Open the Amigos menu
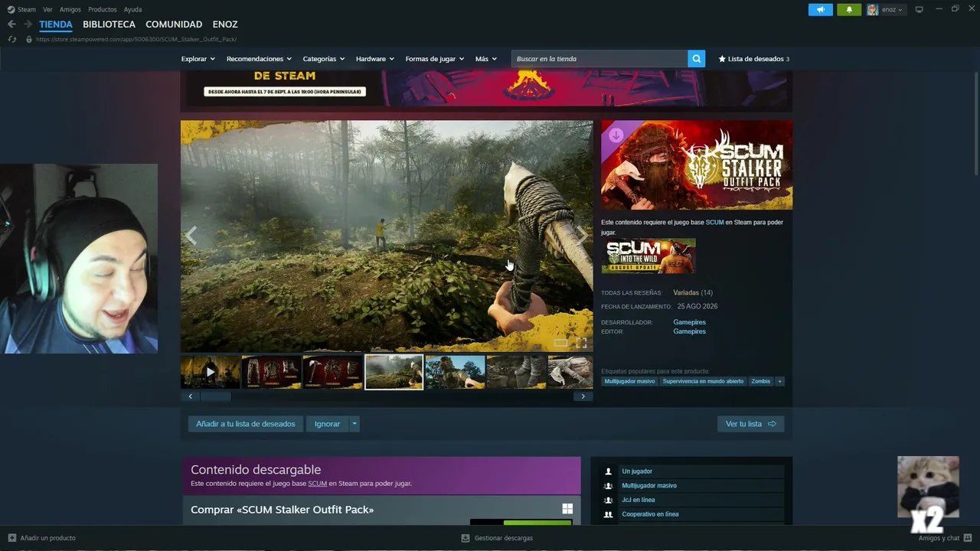The image size is (980, 551). click(x=70, y=9)
